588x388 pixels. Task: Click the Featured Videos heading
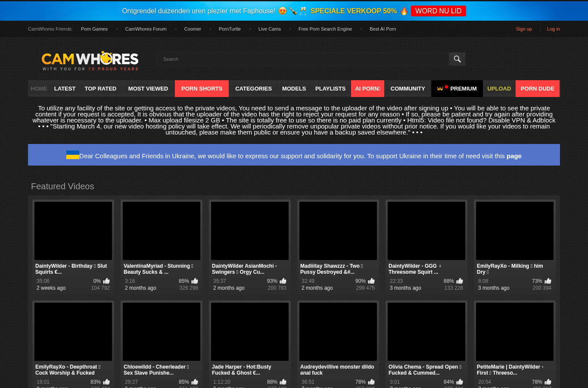[62, 186]
